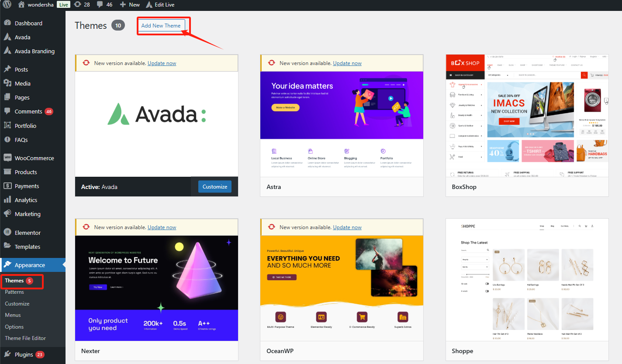Click the BoxShop theme name label
Viewport: 622px width, 364px height.
tap(464, 187)
